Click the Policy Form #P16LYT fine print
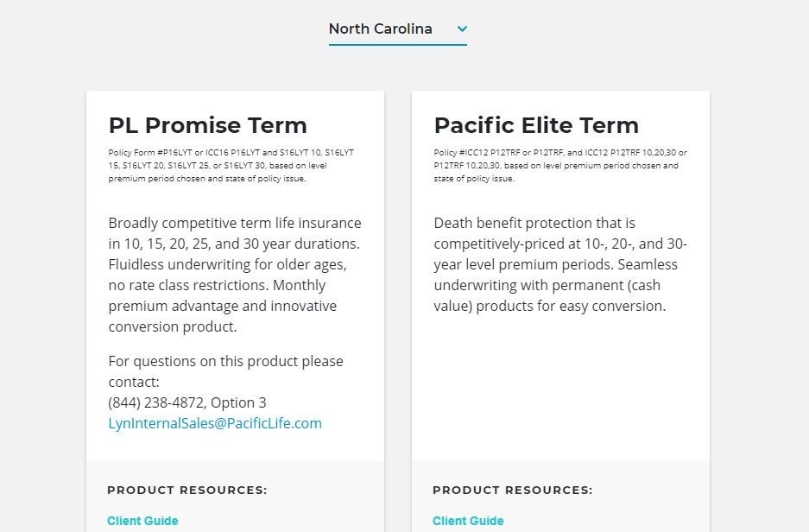 [231, 166]
